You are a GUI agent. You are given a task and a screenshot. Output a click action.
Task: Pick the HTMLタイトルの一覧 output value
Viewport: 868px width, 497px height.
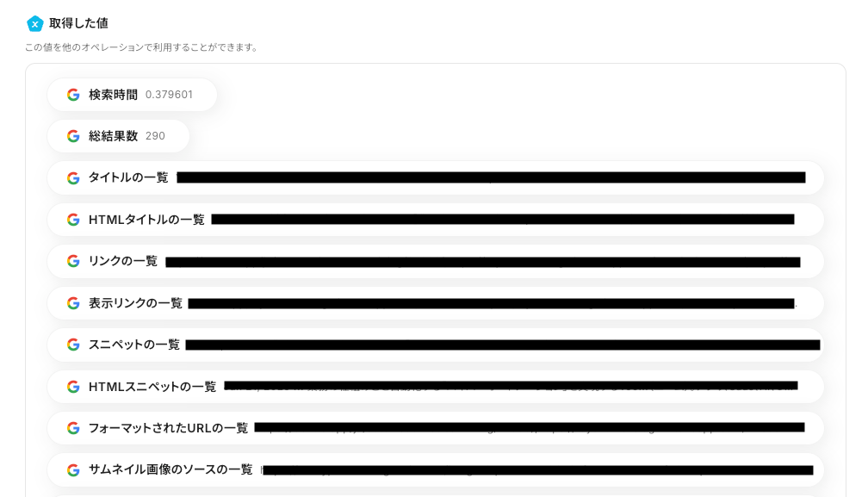pyautogui.click(x=435, y=220)
